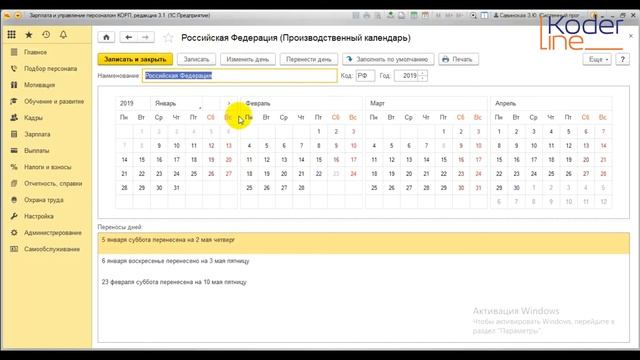Open the Зарплата section
This screenshot has height=360, width=640.
pos(37,134)
